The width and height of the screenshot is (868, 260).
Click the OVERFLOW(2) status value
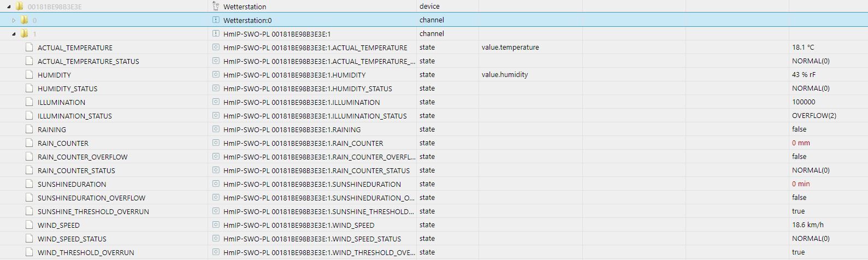[x=814, y=116]
